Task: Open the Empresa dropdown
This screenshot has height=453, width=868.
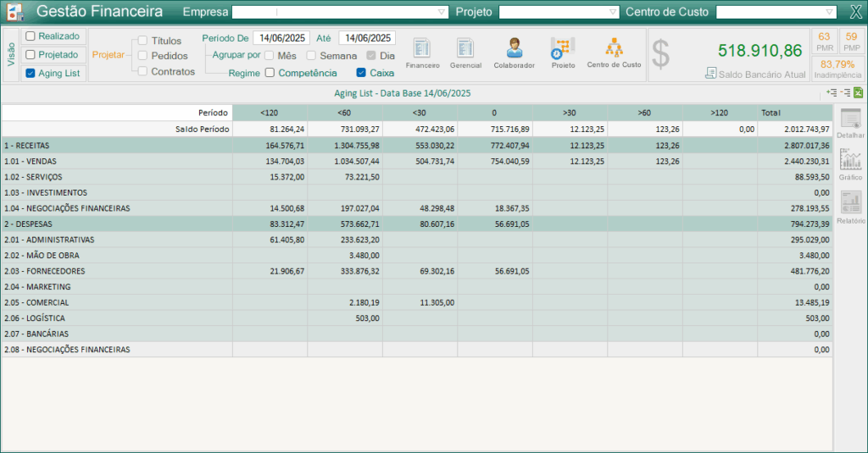Action: tap(442, 12)
